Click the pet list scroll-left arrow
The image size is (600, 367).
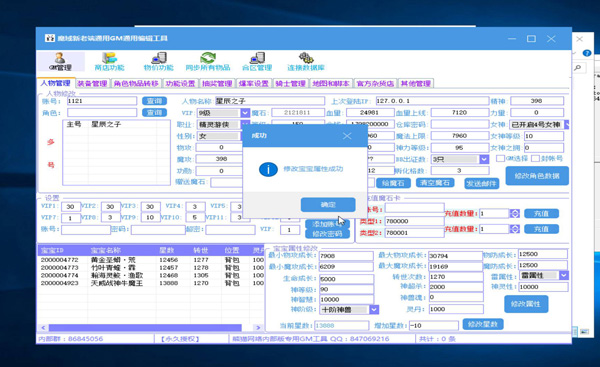(43, 328)
